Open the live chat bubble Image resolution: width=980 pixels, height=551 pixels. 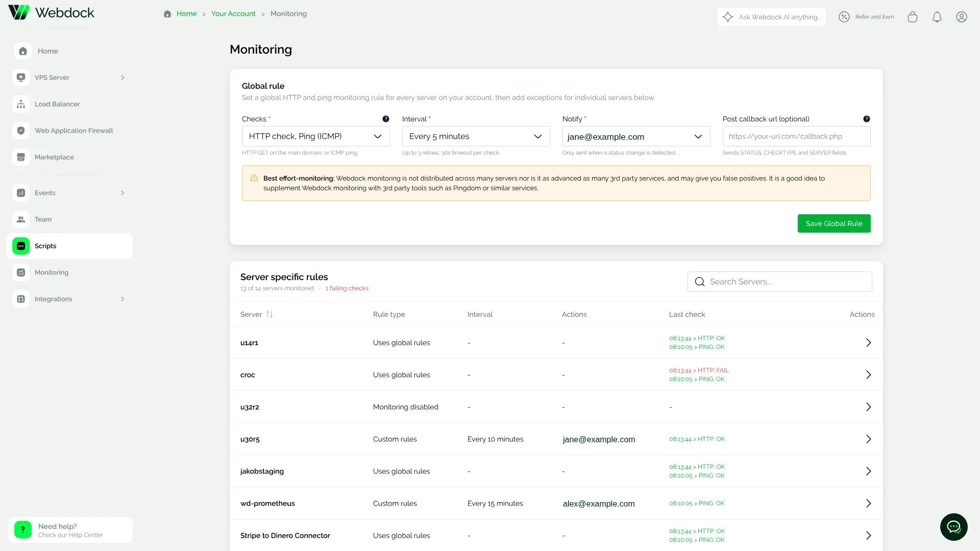pyautogui.click(x=953, y=527)
